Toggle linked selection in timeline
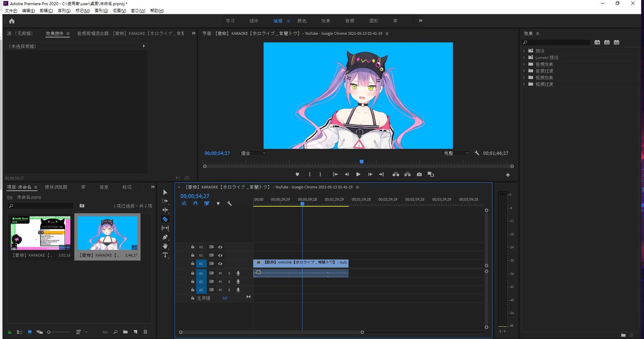Screen dimensions: 644x339 [x=207, y=204]
